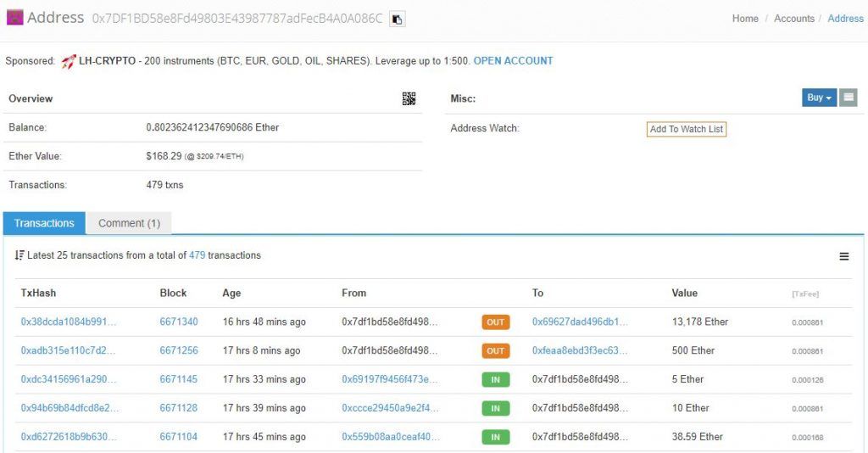Click Add To Watch List button
The width and height of the screenshot is (868, 453).
(x=687, y=129)
